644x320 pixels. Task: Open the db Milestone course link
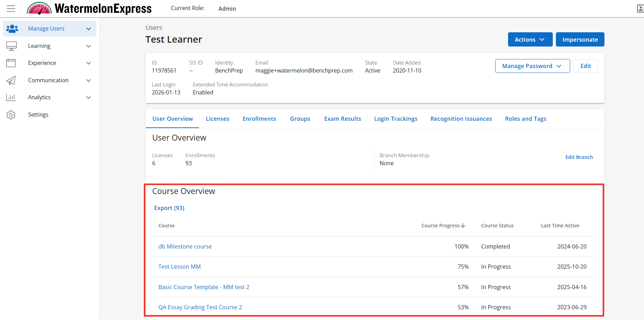pos(185,246)
